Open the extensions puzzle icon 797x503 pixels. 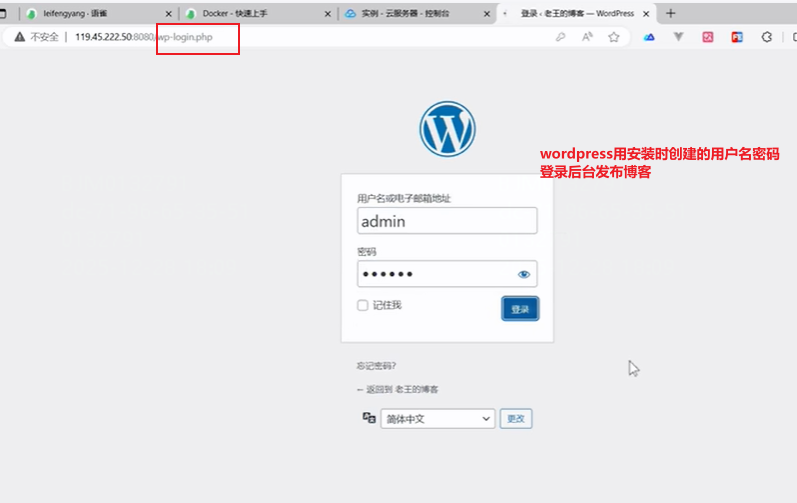(767, 37)
